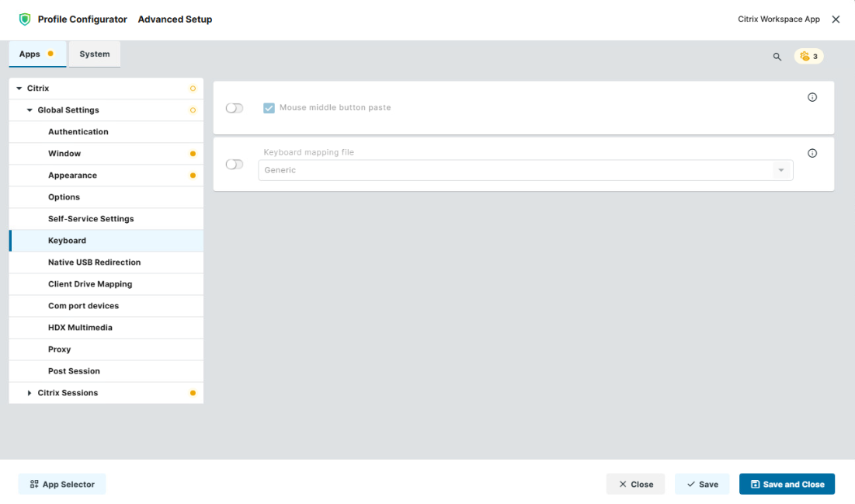Image resolution: width=855 pixels, height=504 pixels.
Task: Click the Save button
Action: pyautogui.click(x=702, y=485)
